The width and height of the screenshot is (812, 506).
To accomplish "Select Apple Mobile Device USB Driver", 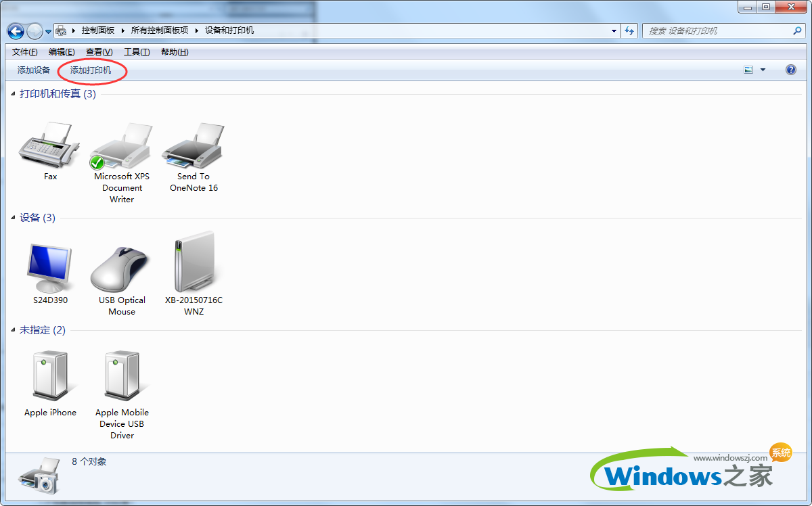I will click(122, 376).
